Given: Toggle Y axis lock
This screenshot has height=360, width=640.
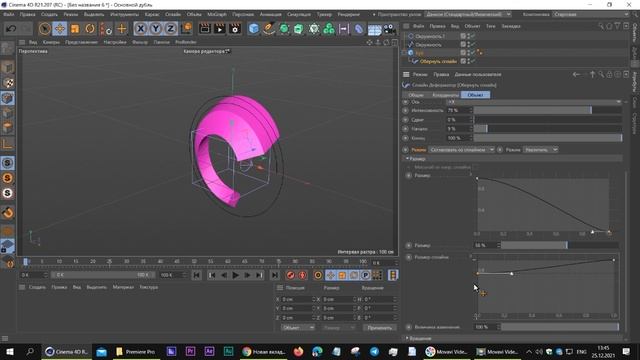Looking at the screenshot, I should (156, 29).
